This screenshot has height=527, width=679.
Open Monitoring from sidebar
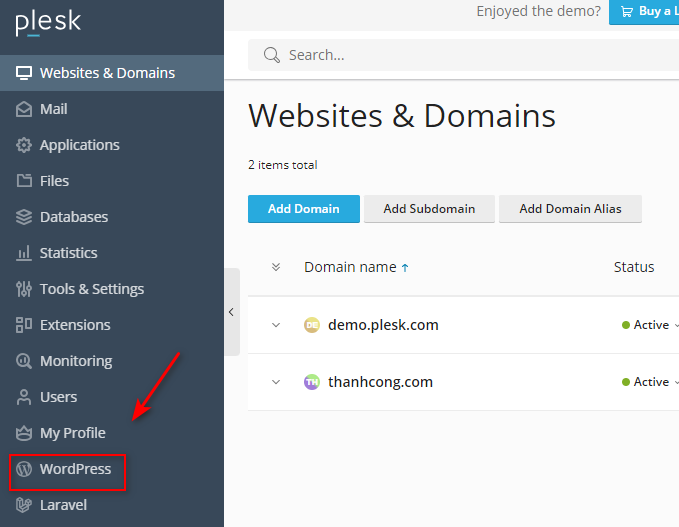click(x=112, y=361)
